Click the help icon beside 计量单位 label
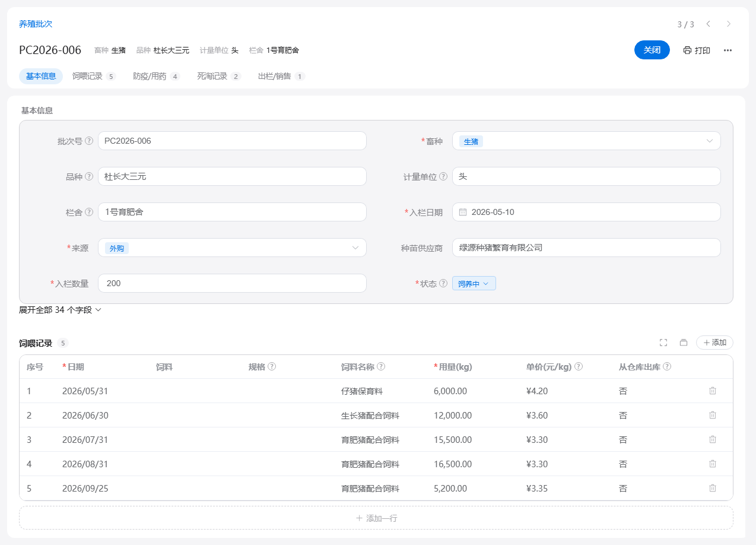Image resolution: width=756 pixels, height=545 pixels. click(443, 176)
